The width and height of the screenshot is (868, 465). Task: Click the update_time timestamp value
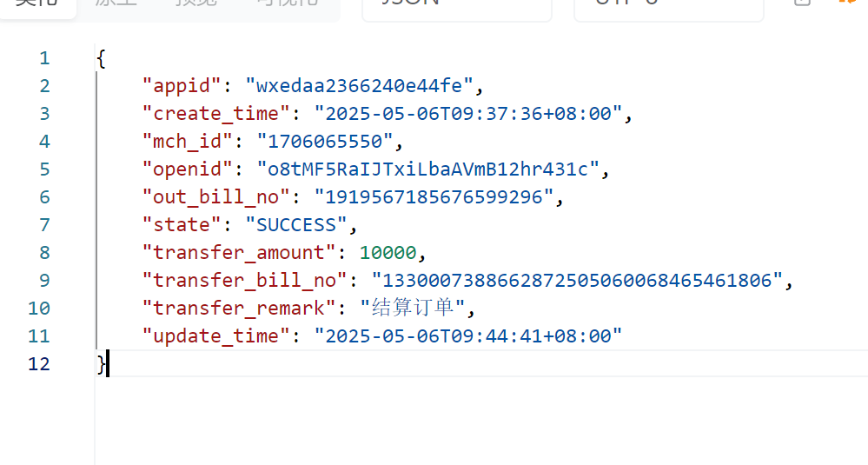tap(467, 336)
